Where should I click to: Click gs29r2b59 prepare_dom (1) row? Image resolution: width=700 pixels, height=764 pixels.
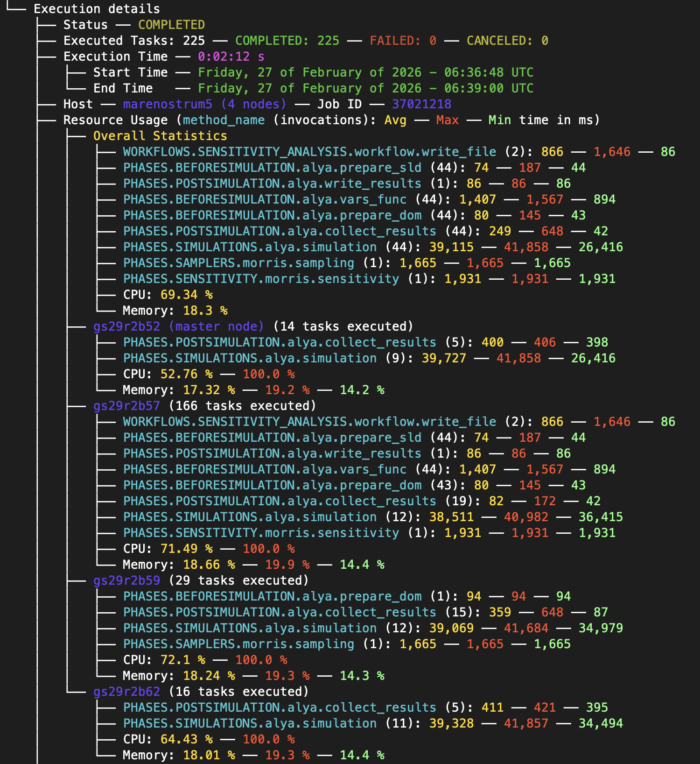[x=347, y=596]
